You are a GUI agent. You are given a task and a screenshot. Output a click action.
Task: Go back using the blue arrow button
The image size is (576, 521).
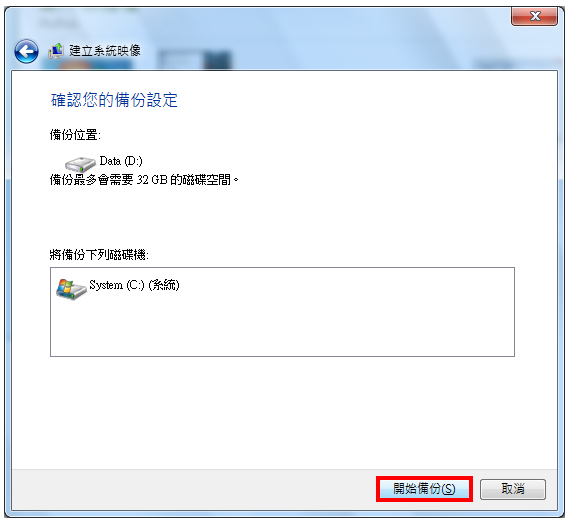click(x=26, y=51)
